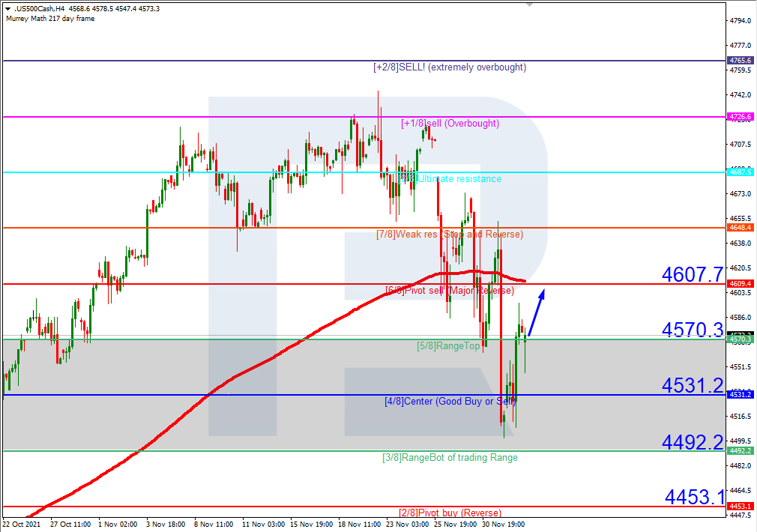Click the 4742.0 price axis value

coord(741,94)
